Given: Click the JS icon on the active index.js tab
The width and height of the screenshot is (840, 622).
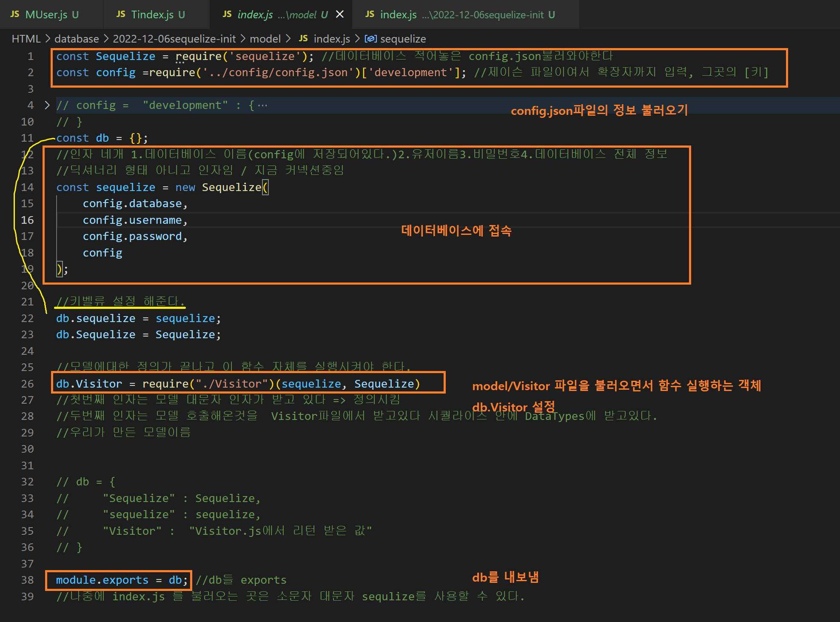Looking at the screenshot, I should (227, 14).
